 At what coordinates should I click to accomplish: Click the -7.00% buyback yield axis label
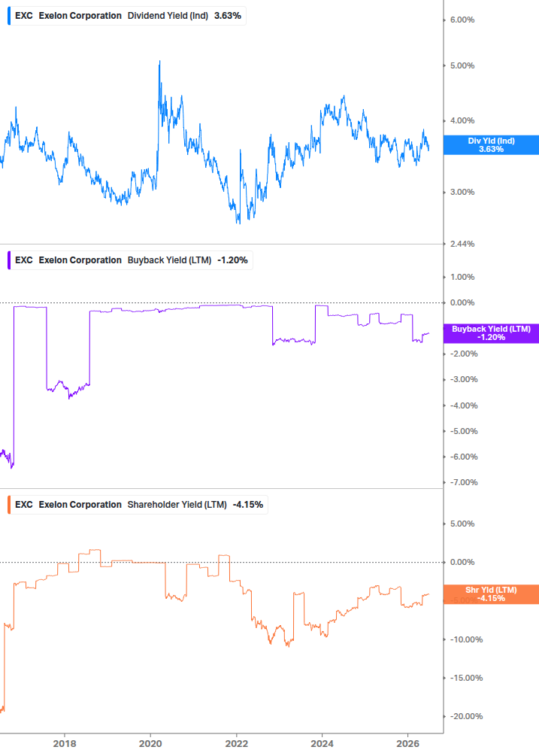coord(464,483)
